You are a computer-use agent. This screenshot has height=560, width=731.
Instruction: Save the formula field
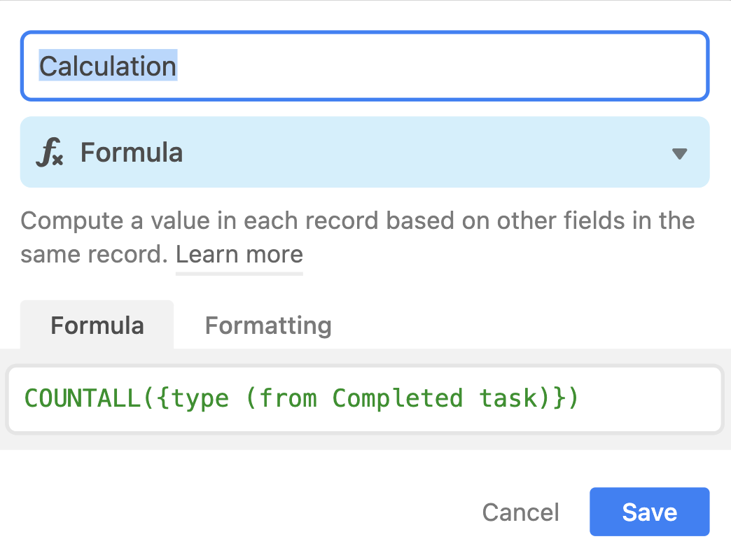(649, 512)
